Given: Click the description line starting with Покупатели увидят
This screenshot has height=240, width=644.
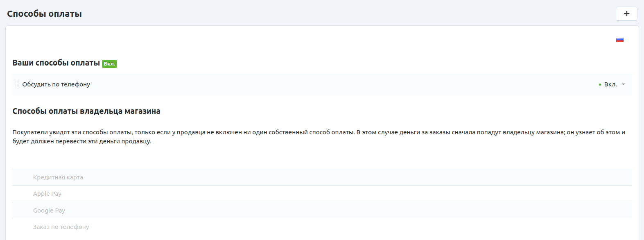Looking at the screenshot, I should (x=319, y=132).
